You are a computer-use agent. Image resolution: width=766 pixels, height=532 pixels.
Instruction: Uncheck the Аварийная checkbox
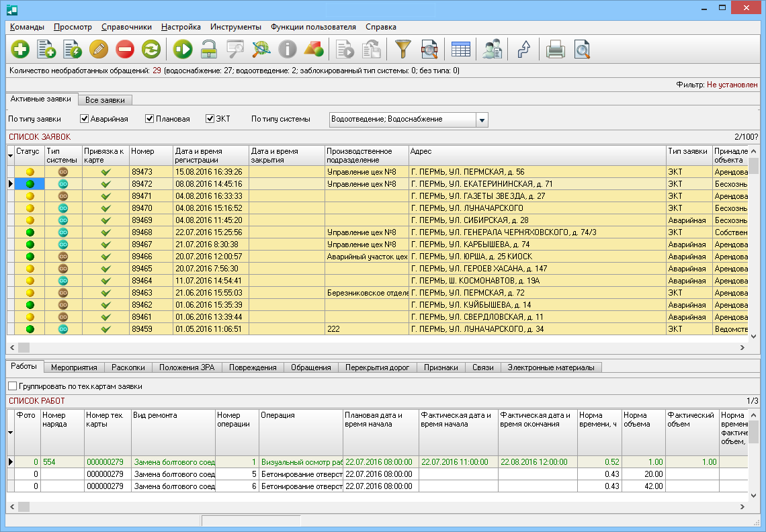[x=85, y=119]
